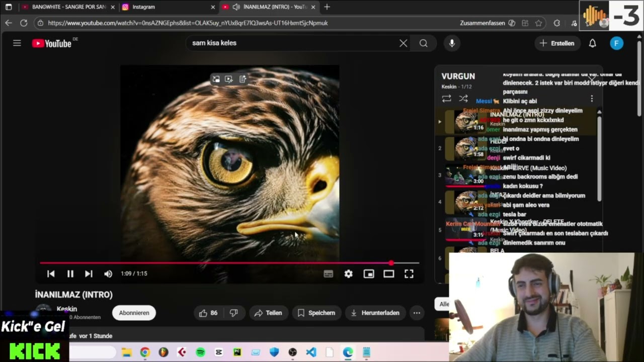Reload the current page
Screen dimensions: 644x362
[24, 23]
